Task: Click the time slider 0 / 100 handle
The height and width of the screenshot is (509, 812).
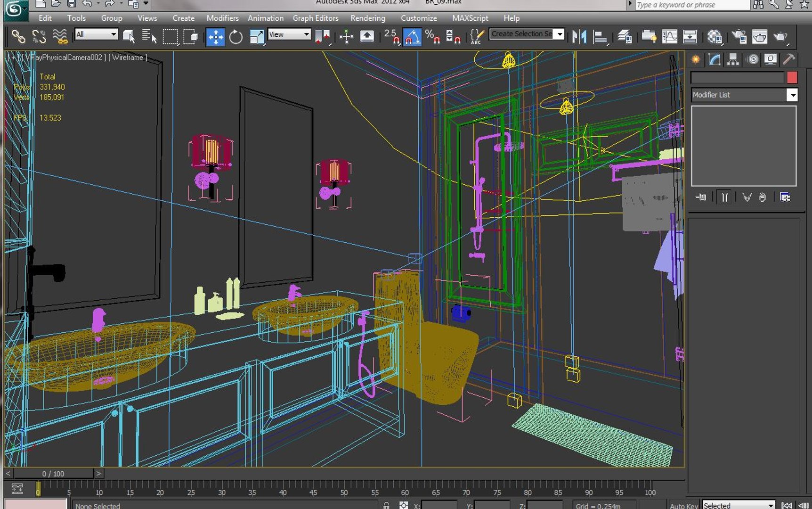Action: coord(53,474)
